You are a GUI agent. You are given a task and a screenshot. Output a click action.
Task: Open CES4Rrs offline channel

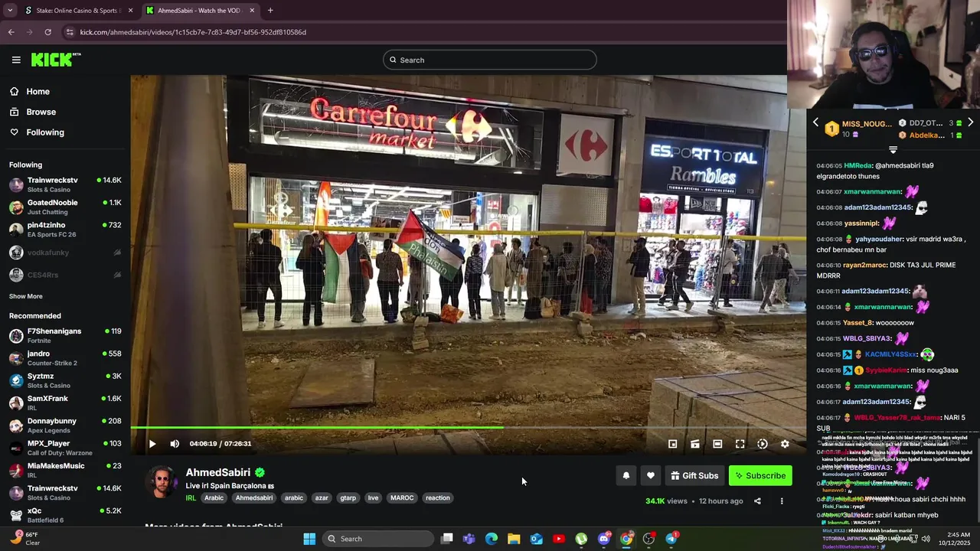pos(65,275)
